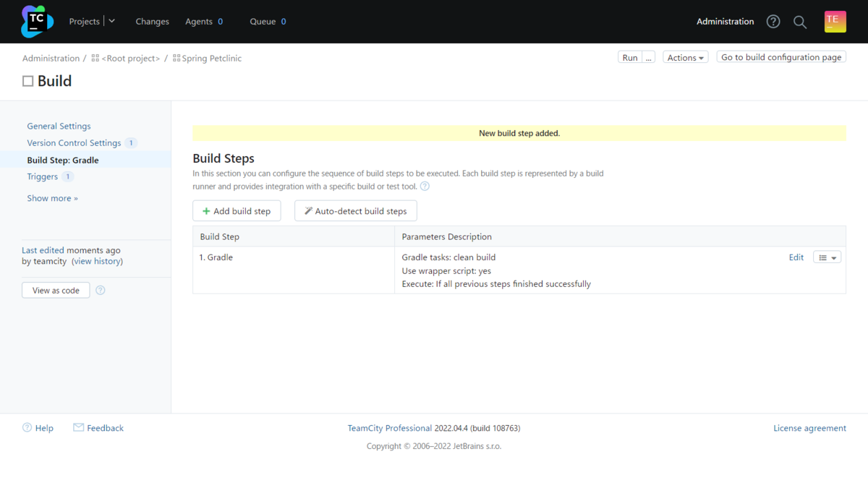The image size is (868, 488).
Task: Click the Build configuration square icon
Action: 27,82
